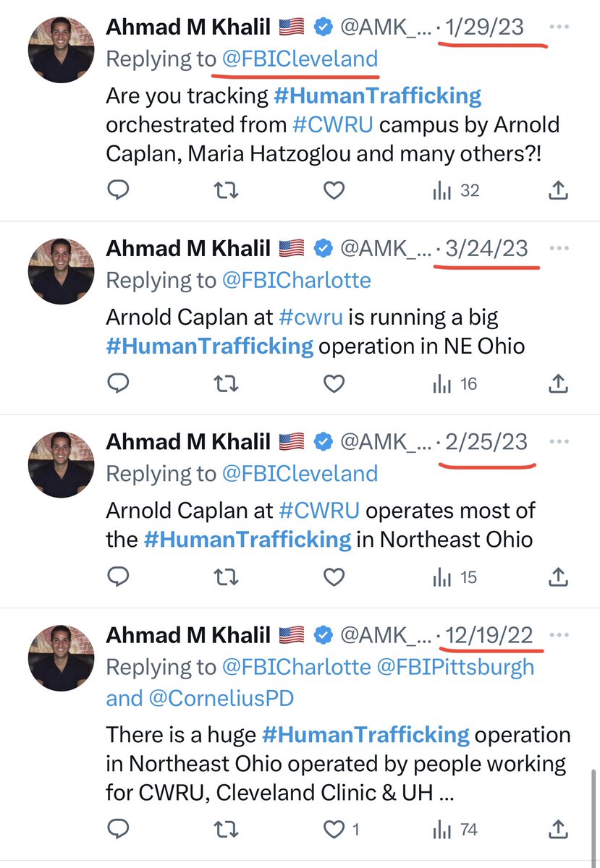Reply to the 2/25/23 tweet
This screenshot has height=868, width=600.
[118, 577]
